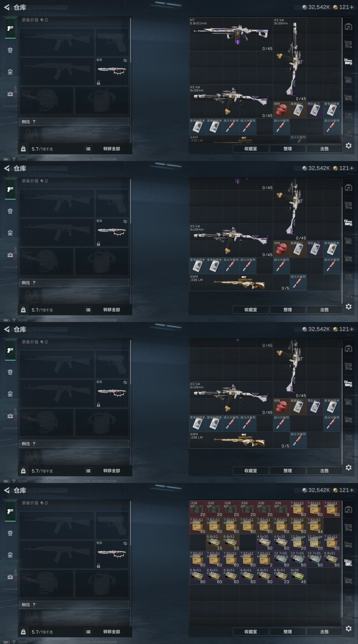The width and height of the screenshot is (358, 644).
Task: Go back via arrow beside 仓库 on M7 screen
Action: (x=7, y=7)
